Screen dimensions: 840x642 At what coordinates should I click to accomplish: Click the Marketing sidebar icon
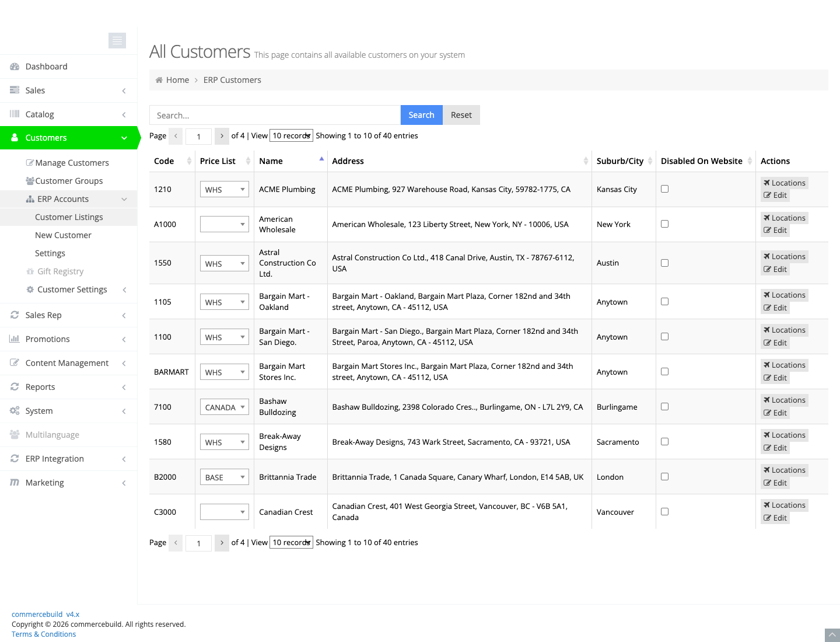pos(15,483)
